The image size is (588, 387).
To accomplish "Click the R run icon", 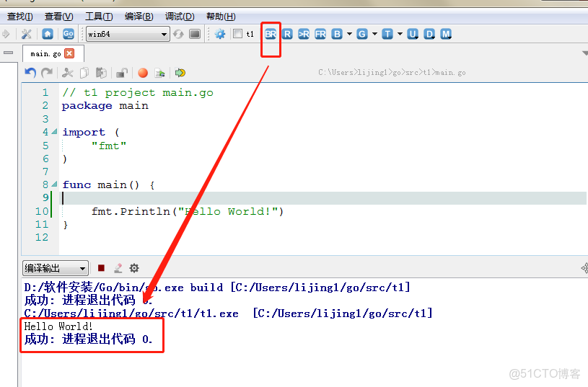I will tap(288, 34).
